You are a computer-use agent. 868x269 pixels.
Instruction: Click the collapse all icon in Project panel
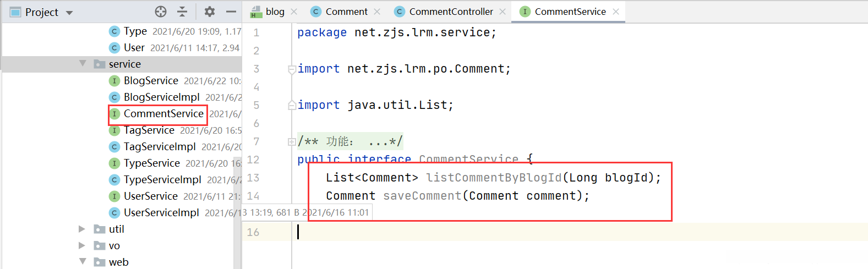pos(182,12)
